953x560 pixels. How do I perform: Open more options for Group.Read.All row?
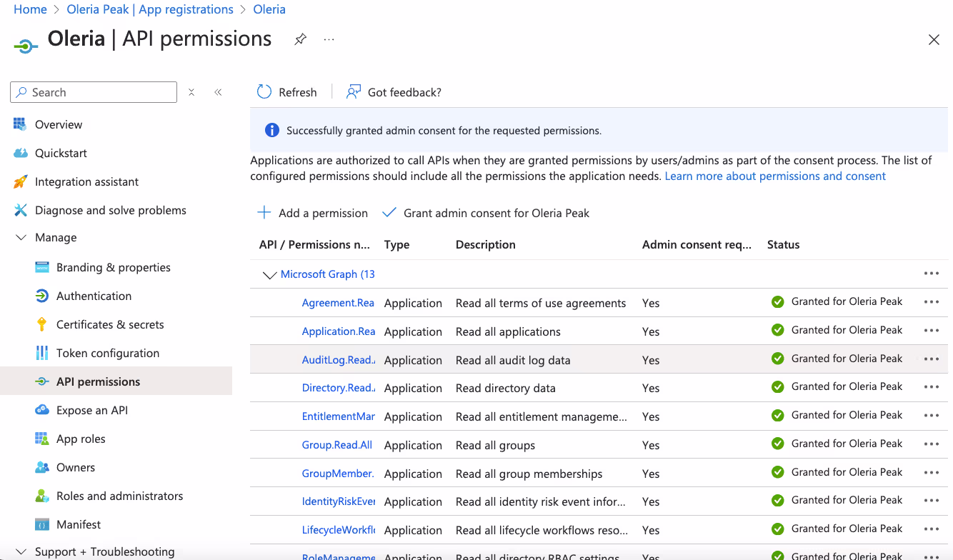click(931, 444)
